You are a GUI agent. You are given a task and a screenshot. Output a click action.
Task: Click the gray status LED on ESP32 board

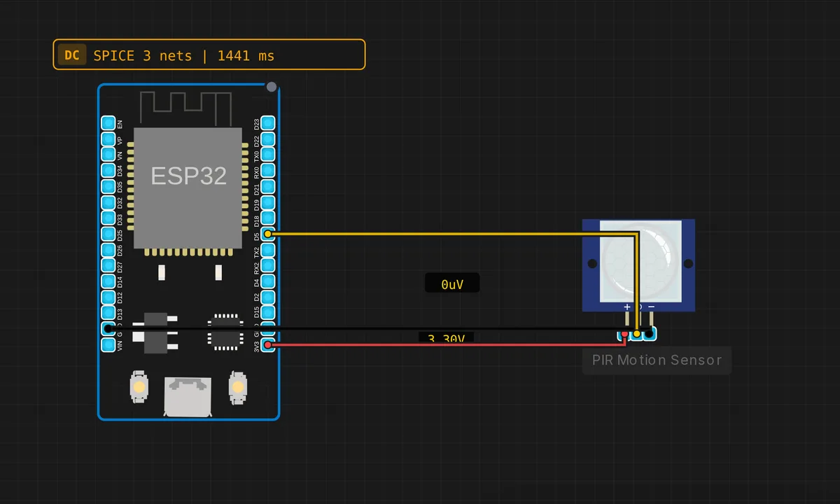(x=272, y=87)
